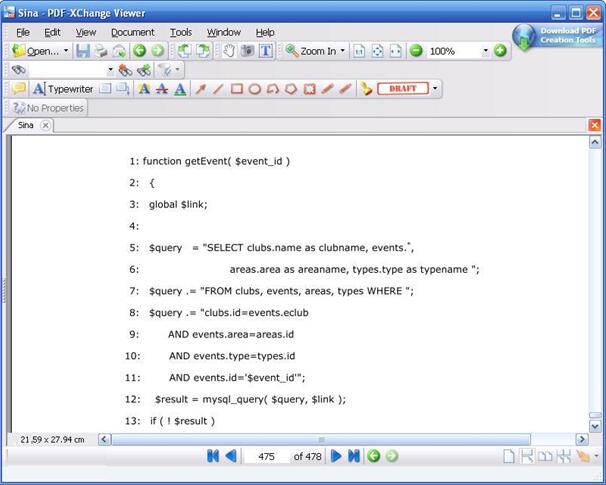Click the Snapshot camera tool

coord(247,51)
